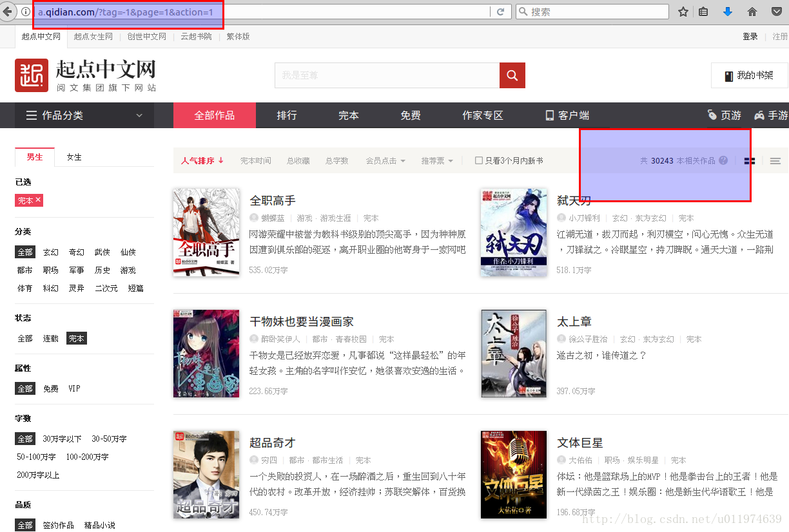Image resolution: width=789 pixels, height=532 pixels.
Task: Click 蝴蝶蓝 author avatar icon
Action: click(254, 218)
